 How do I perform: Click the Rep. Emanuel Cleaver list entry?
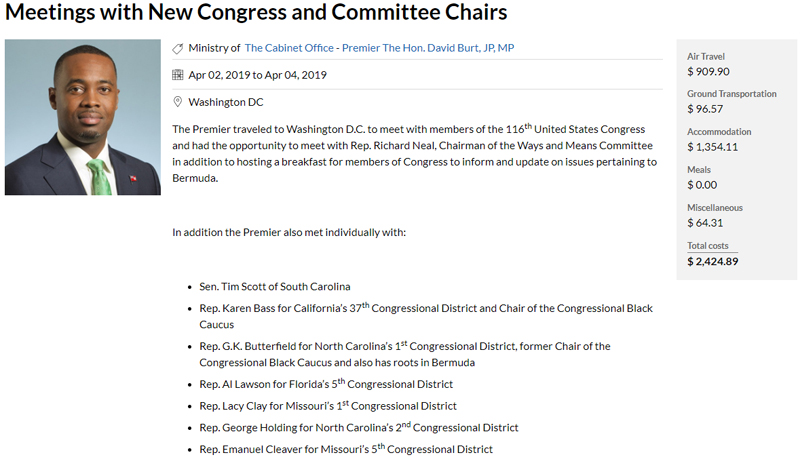coord(346,450)
